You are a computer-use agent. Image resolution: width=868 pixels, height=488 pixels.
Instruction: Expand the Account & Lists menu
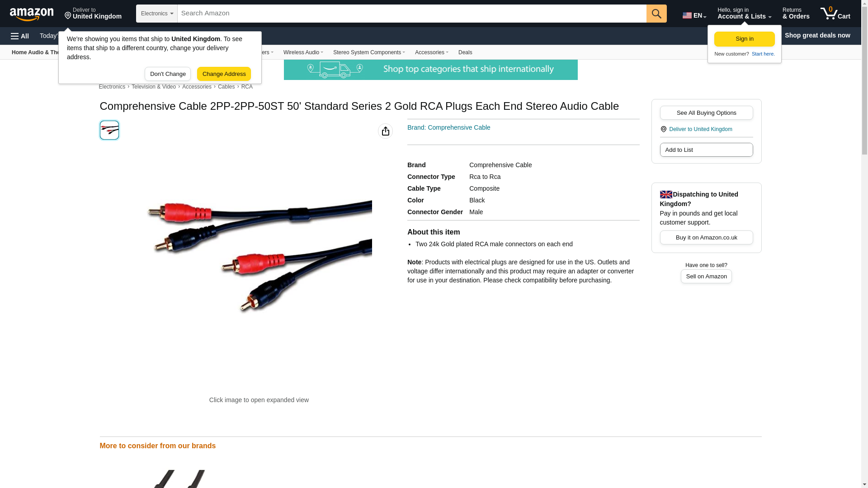coord(744,14)
